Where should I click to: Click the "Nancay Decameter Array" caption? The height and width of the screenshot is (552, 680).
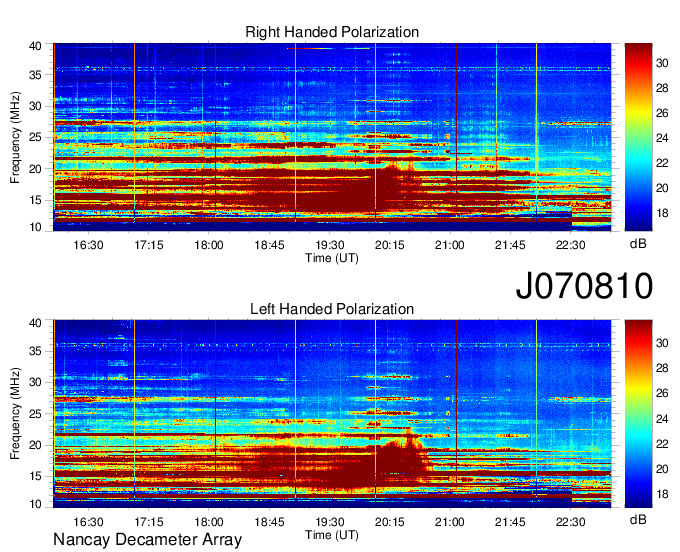tap(147, 540)
